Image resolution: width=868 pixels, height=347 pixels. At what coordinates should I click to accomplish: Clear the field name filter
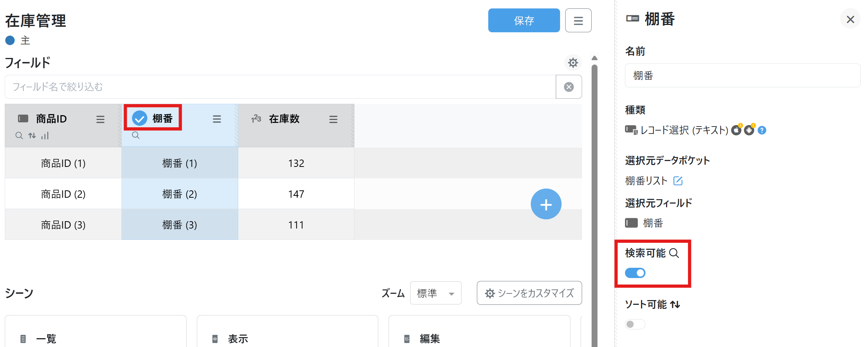coord(569,87)
